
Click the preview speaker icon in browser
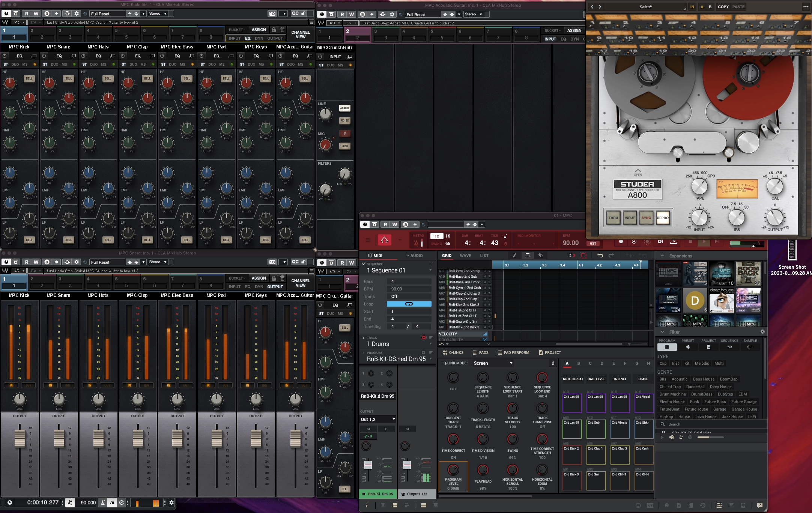(x=672, y=437)
